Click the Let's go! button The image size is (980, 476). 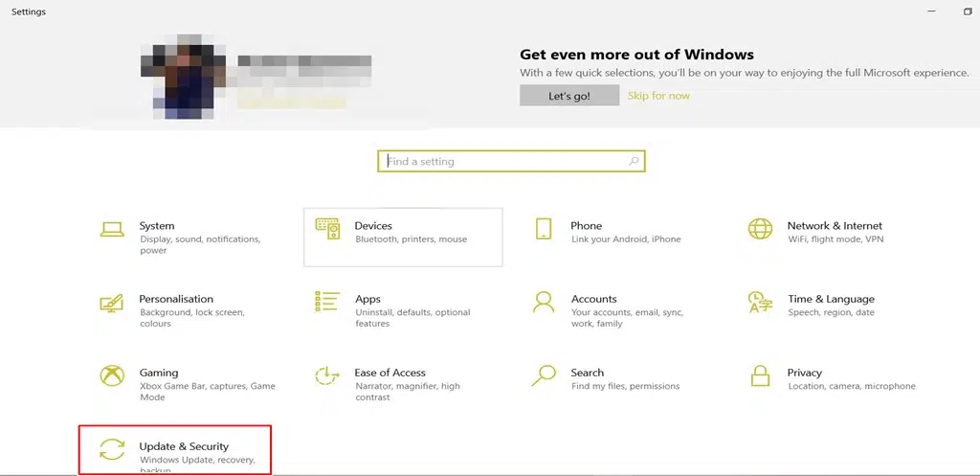(x=569, y=96)
